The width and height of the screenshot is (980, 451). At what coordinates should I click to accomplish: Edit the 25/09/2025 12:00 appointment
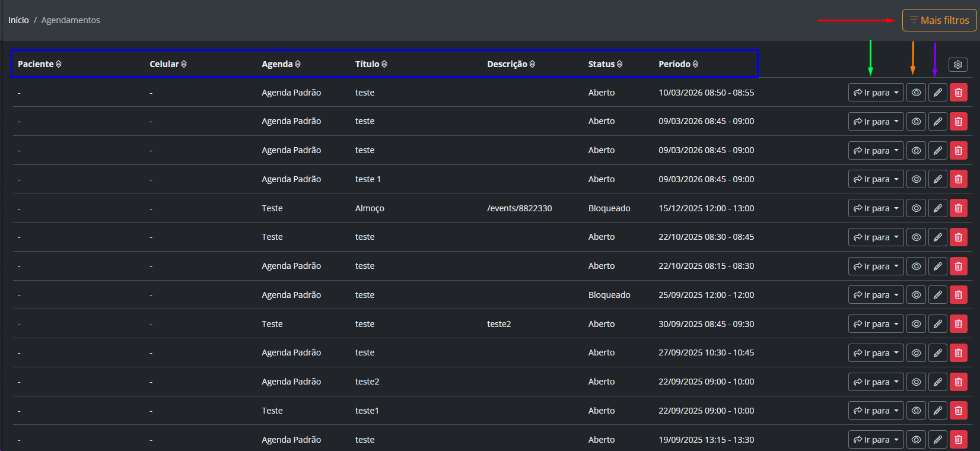[x=937, y=295]
